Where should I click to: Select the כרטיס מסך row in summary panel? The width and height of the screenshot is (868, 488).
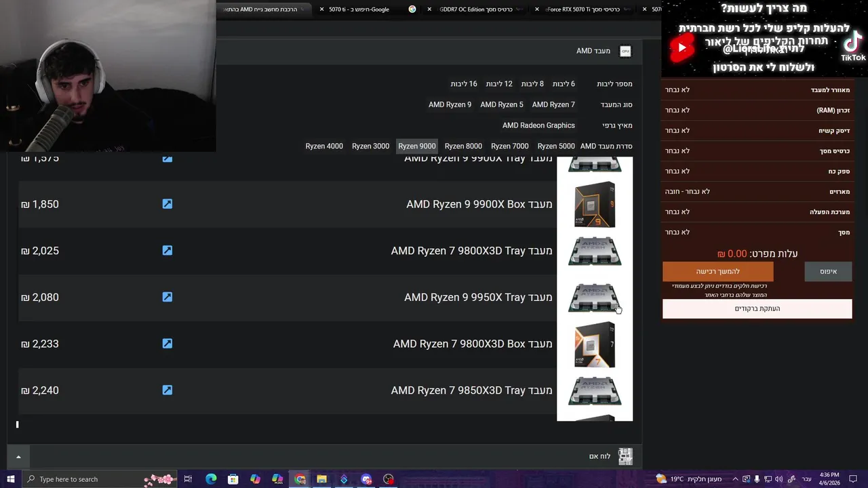757,151
